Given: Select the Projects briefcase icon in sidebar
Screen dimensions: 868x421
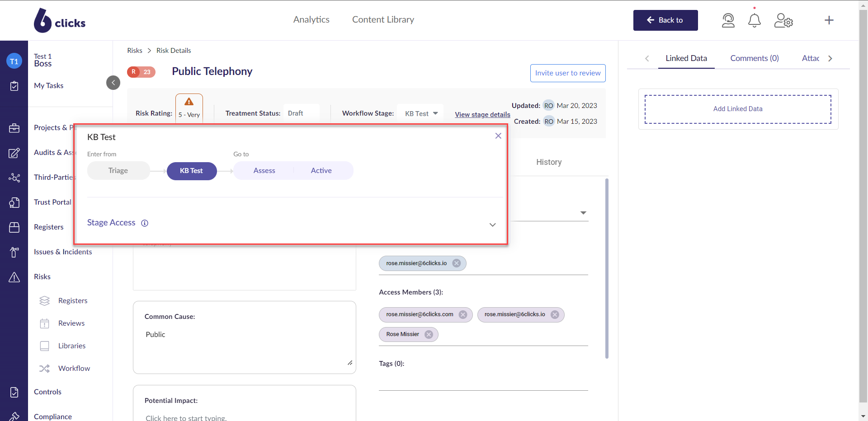Looking at the screenshot, I should tap(14, 128).
